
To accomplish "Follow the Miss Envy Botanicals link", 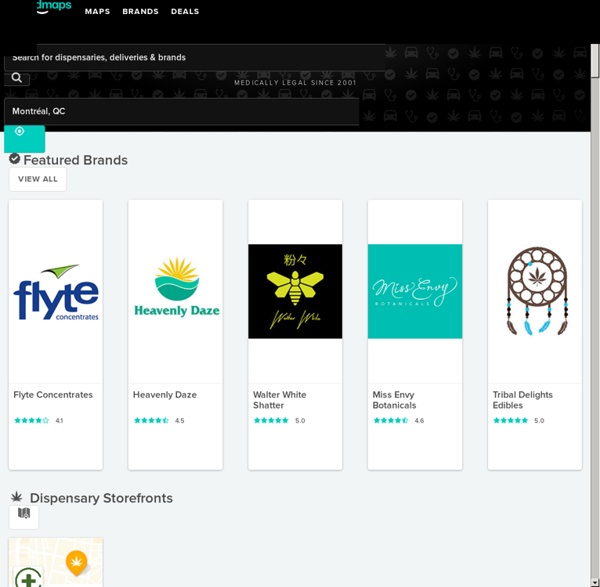I will pyautogui.click(x=395, y=400).
